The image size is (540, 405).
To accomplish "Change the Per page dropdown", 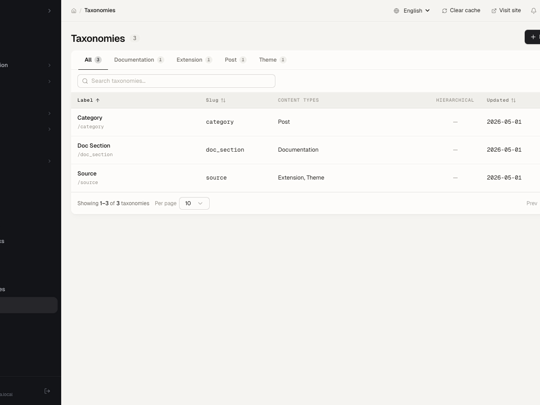I will pos(194,203).
